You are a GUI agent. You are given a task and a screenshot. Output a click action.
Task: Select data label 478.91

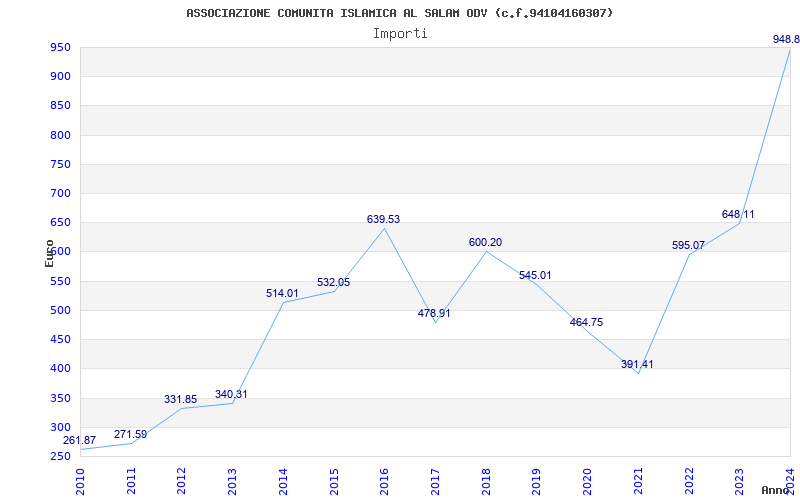[434, 313]
